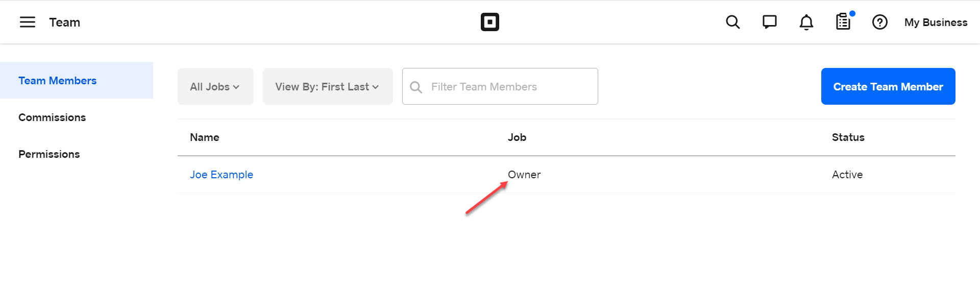Image resolution: width=980 pixels, height=308 pixels.
Task: Click the Job column header
Action: (517, 137)
